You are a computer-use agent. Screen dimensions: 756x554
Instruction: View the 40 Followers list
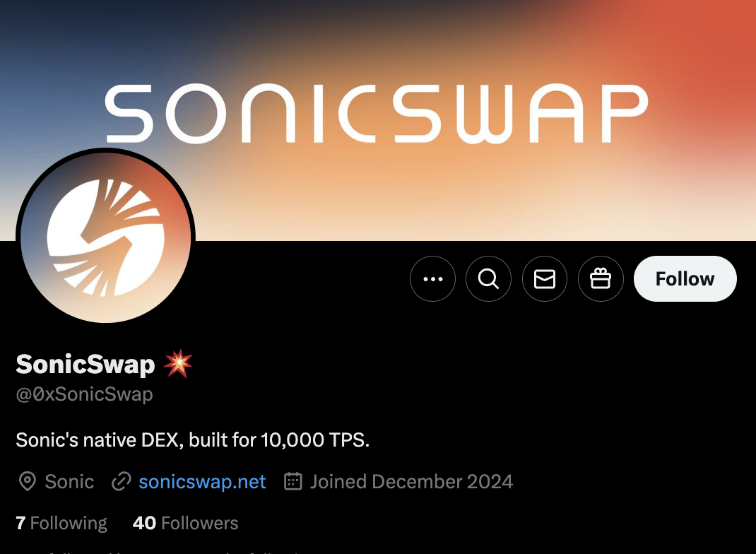tap(185, 523)
